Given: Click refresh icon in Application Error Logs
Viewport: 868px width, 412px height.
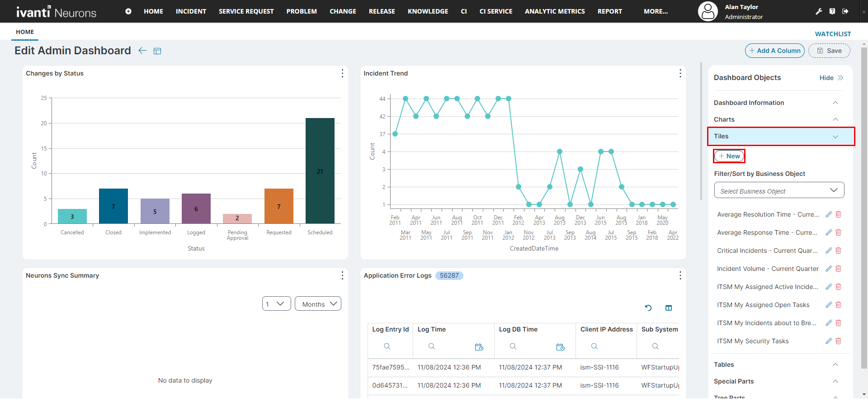Looking at the screenshot, I should [x=648, y=308].
